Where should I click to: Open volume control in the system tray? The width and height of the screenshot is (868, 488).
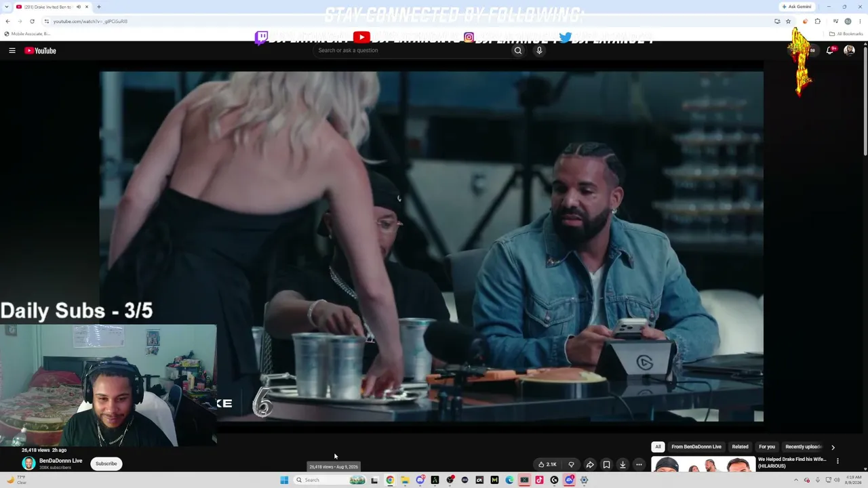click(x=837, y=480)
